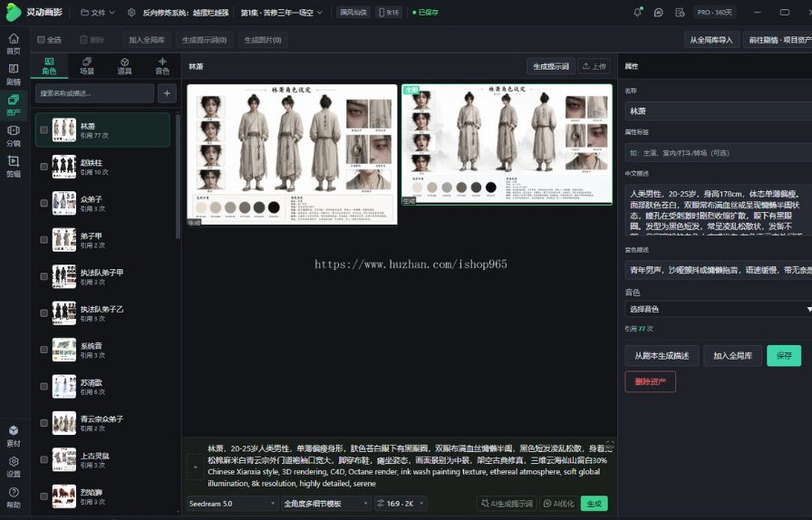The height and width of the screenshot is (520, 812).
Task: Click the 保存 save button
Action: coord(784,356)
